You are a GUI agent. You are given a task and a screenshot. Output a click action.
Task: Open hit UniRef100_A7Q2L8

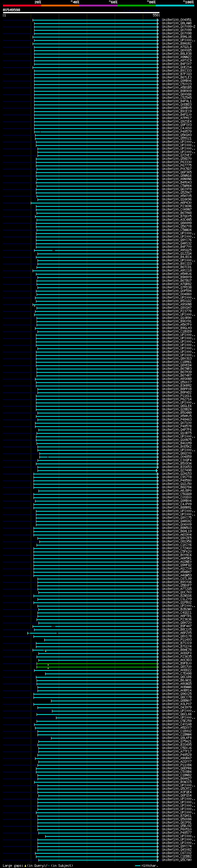click(x=177, y=47)
